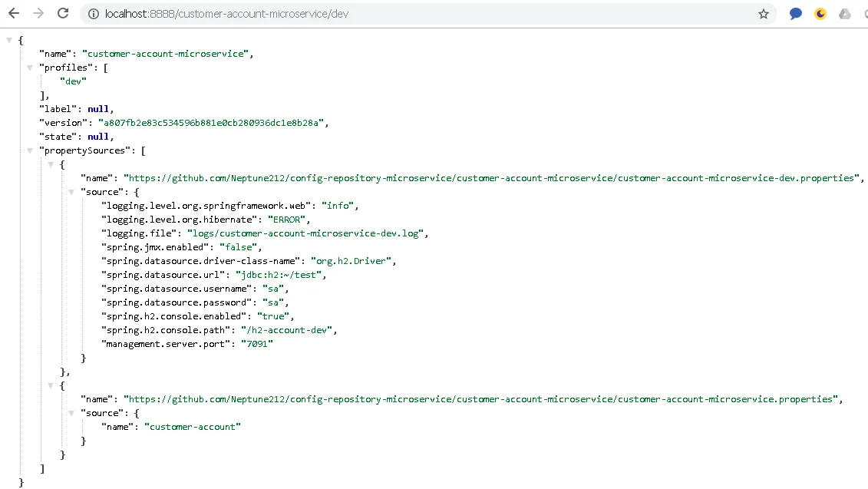
Task: Go back to the previous page
Action: coord(14,13)
